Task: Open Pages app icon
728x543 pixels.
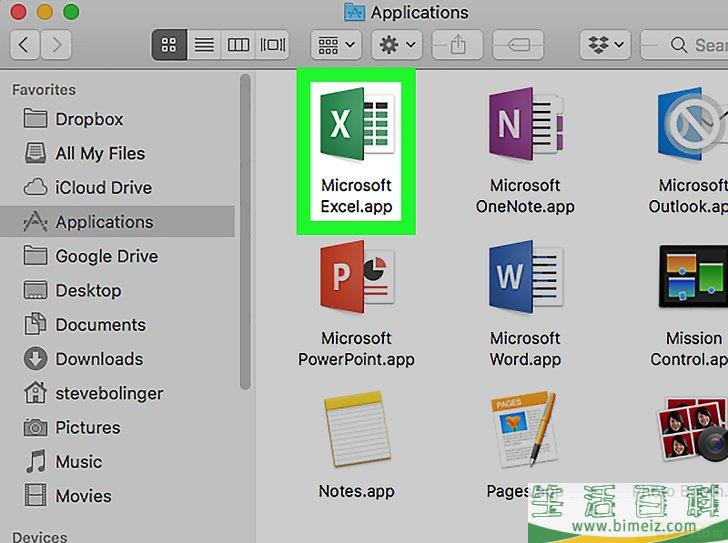Action: coord(525,429)
